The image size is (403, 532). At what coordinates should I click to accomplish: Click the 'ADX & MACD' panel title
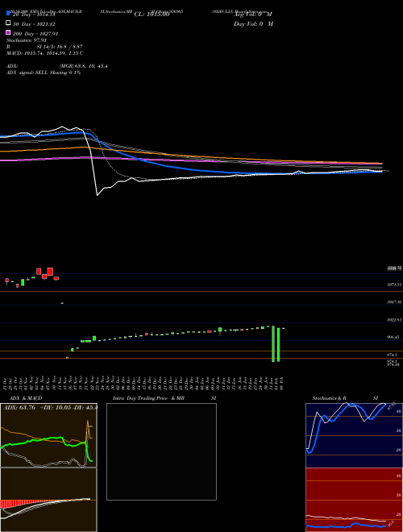click(x=26, y=398)
